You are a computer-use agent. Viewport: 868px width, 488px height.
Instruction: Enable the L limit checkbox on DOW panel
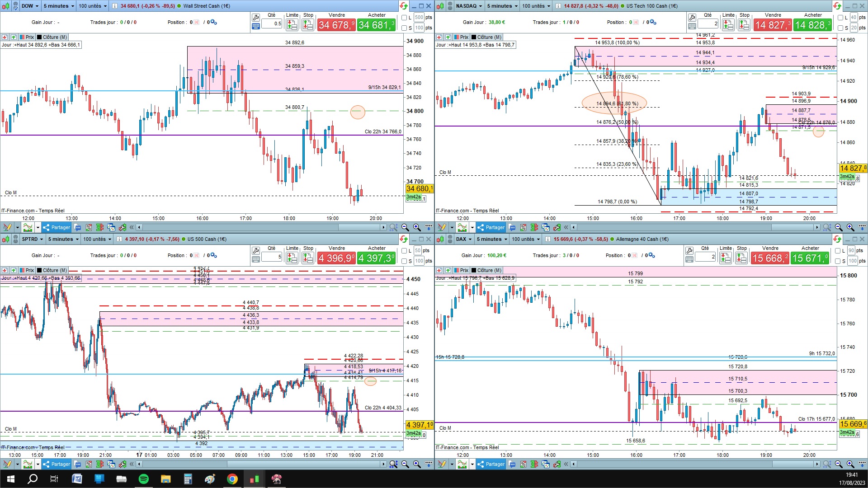404,18
